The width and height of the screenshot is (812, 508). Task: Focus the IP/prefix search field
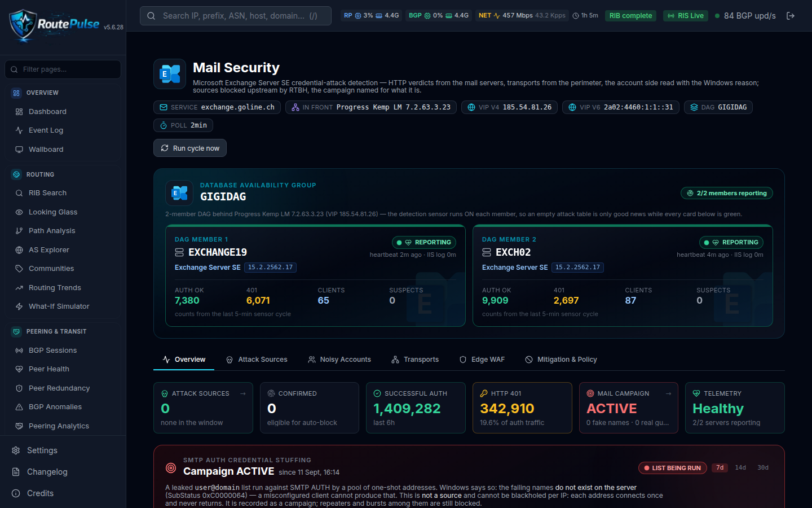tap(236, 16)
